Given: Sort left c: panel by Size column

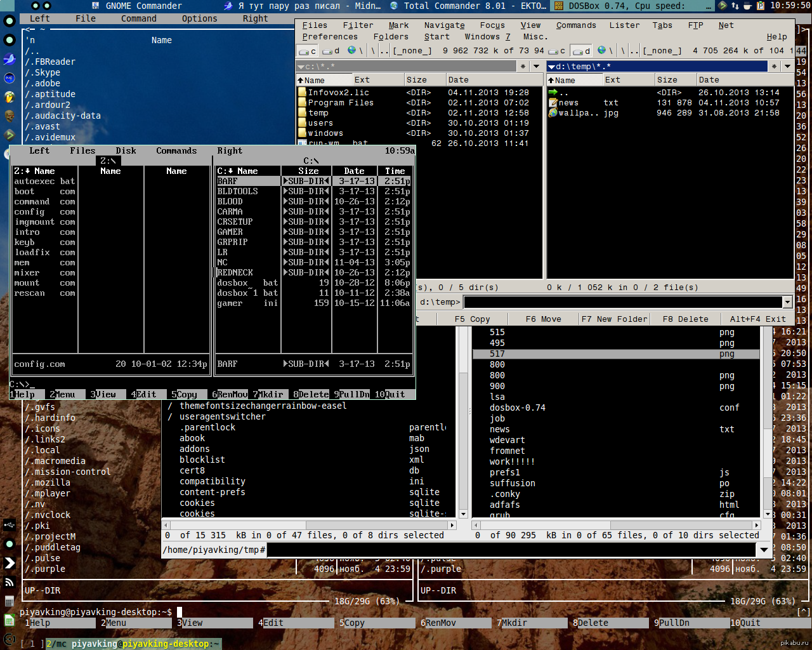Looking at the screenshot, I should [x=425, y=80].
